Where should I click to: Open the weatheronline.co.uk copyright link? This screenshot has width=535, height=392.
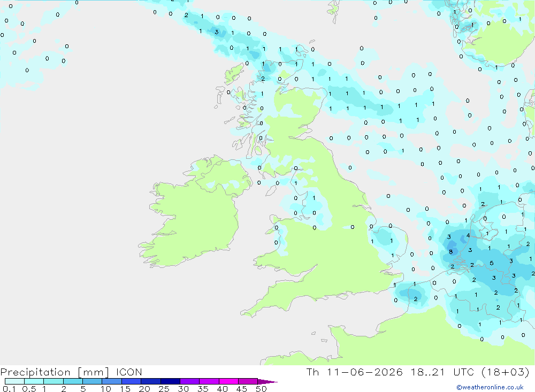point(490,387)
